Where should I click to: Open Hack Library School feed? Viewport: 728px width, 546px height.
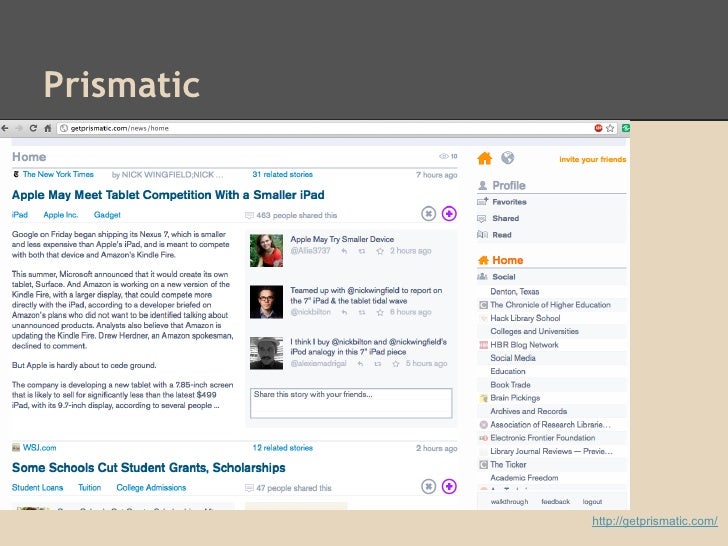pyautogui.click(x=525, y=318)
